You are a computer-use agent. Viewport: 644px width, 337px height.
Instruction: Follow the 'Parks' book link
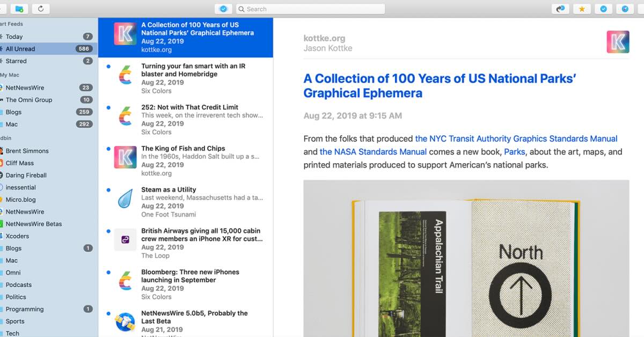click(514, 152)
